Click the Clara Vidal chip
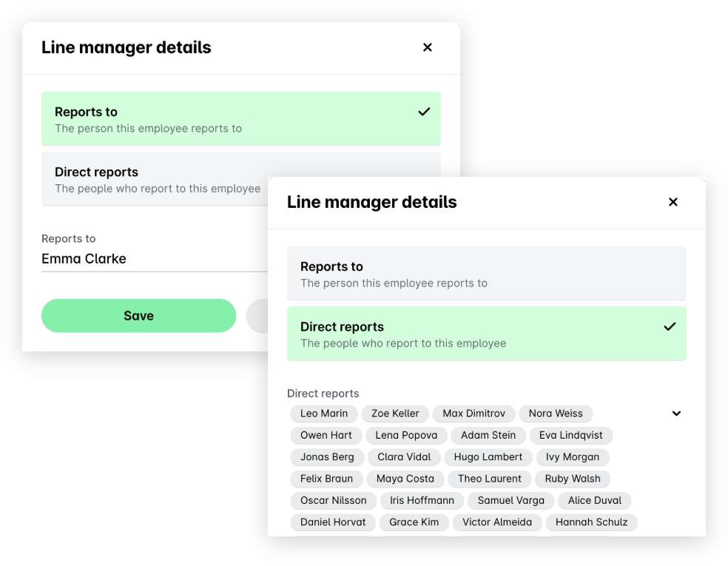728x566 pixels. coord(404,457)
